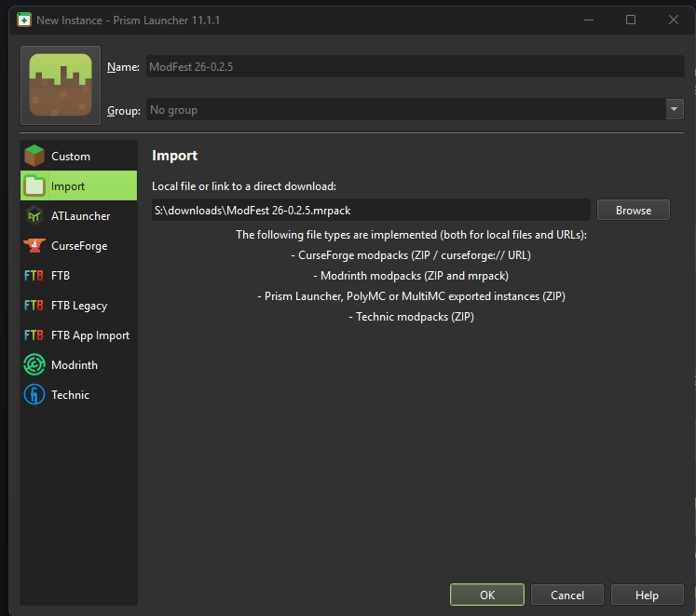
Task: Click the Cancel button
Action: tap(567, 595)
